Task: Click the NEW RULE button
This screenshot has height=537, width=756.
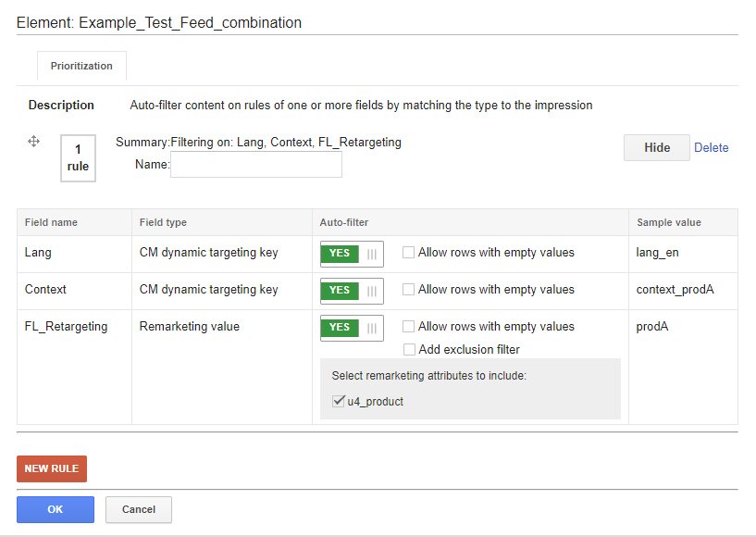Action: [52, 468]
